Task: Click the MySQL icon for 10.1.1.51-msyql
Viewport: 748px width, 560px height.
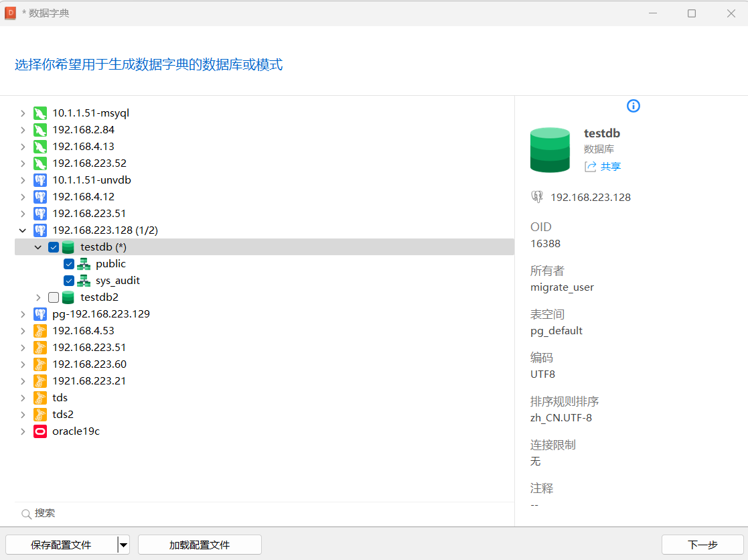Action: click(x=40, y=113)
